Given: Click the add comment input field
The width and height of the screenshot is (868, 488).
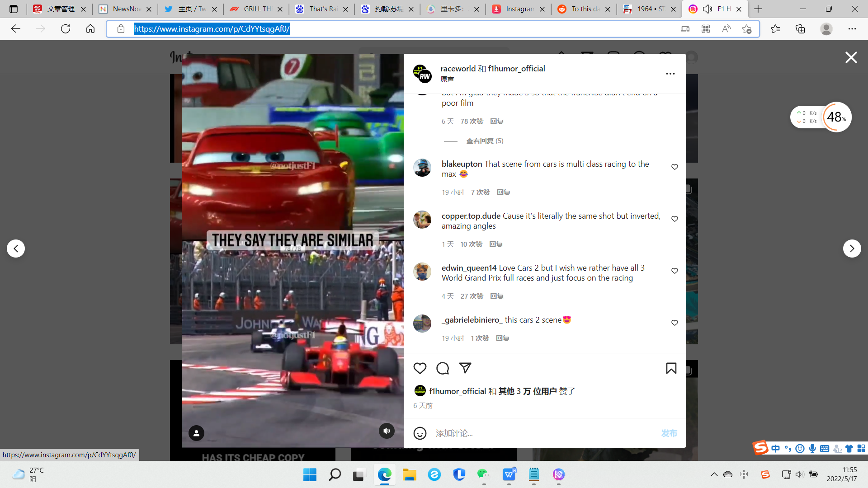Looking at the screenshot, I should [x=545, y=433].
